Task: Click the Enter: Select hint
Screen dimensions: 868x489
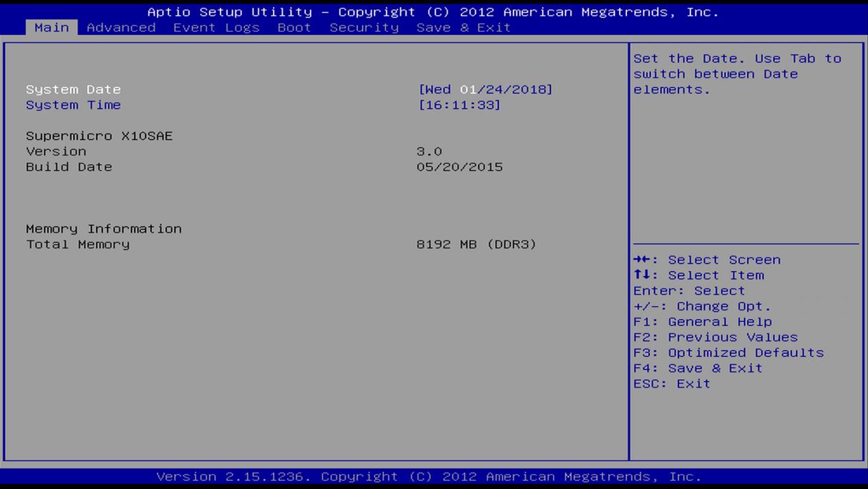Action: click(x=689, y=291)
